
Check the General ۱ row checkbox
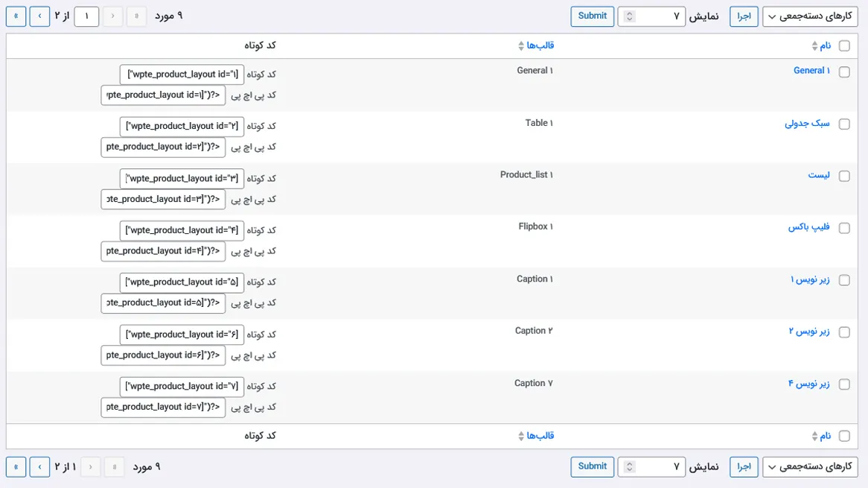click(x=844, y=72)
